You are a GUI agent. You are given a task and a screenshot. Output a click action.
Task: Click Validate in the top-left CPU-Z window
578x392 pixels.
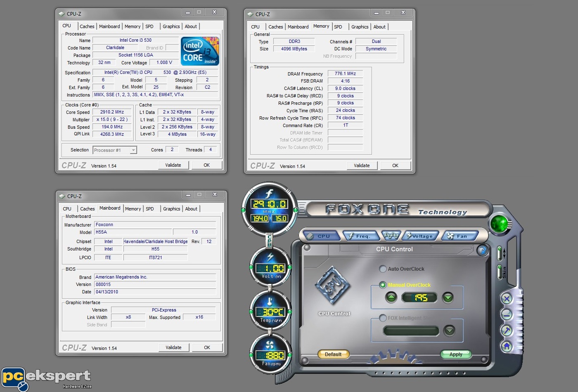(173, 165)
